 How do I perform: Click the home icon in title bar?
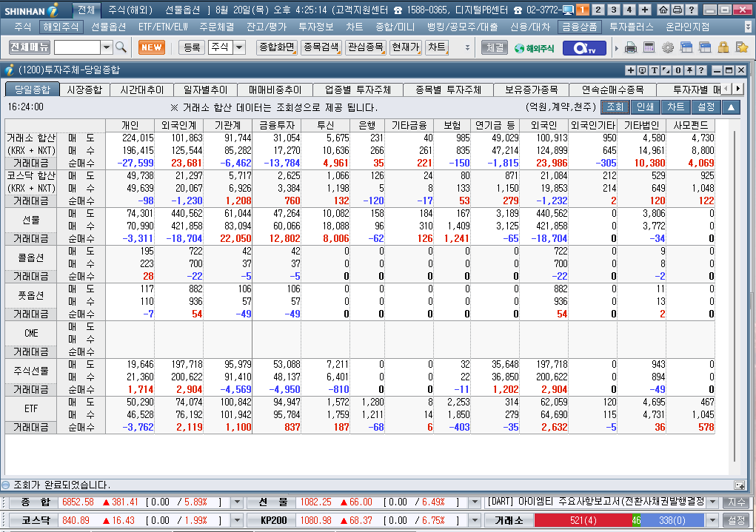pyautogui.click(x=663, y=10)
